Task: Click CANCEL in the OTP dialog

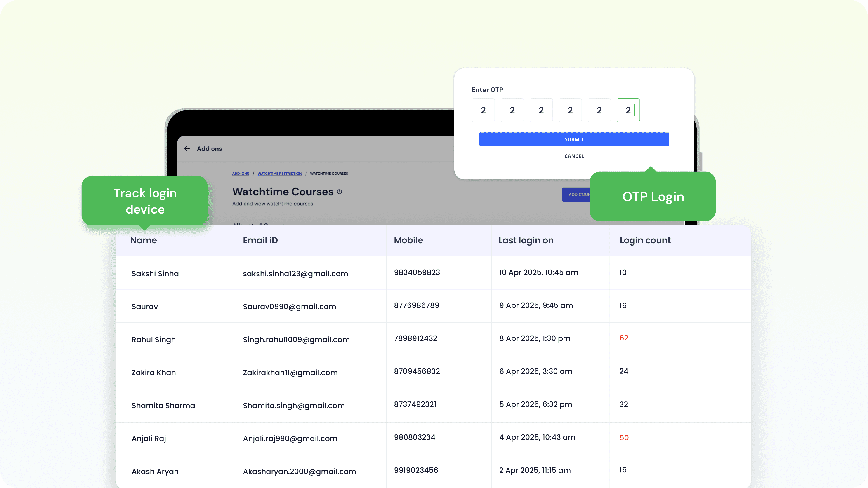Action: click(574, 156)
